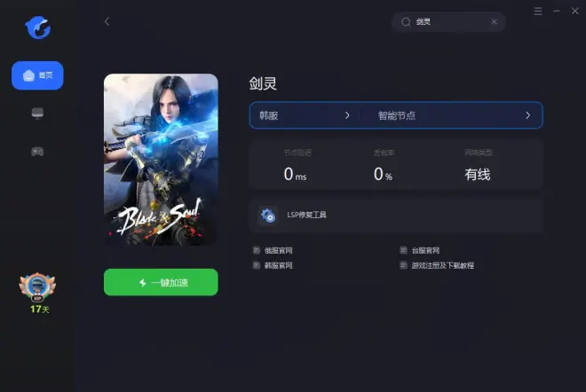Open the hamburger menu at top right

(x=538, y=12)
